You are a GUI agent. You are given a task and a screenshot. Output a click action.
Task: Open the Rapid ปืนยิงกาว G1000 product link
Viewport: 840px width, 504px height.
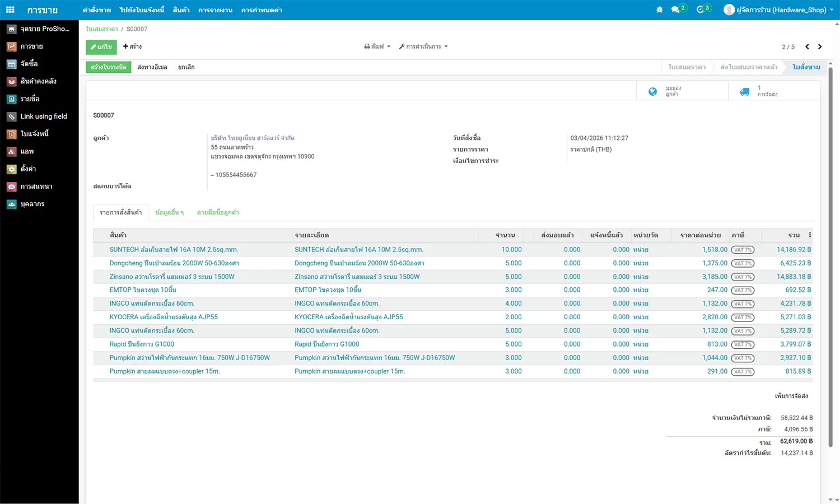coord(142,344)
